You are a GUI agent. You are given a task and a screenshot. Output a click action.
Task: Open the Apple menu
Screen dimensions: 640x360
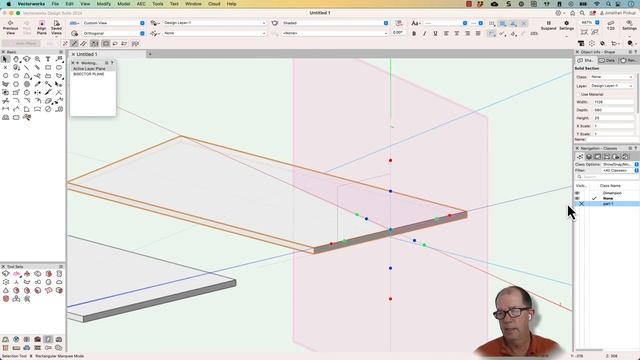[9, 4]
